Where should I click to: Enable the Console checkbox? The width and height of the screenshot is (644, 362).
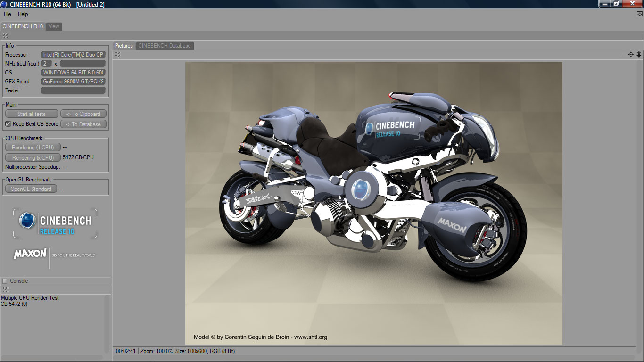click(5, 281)
